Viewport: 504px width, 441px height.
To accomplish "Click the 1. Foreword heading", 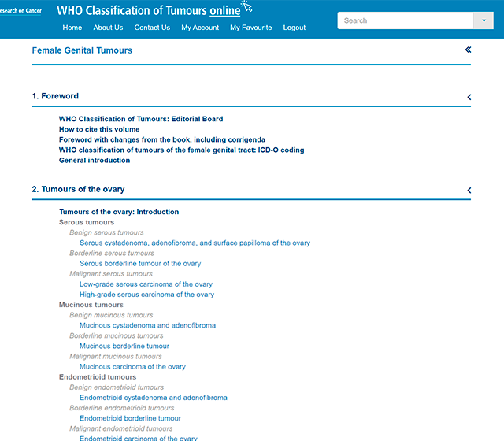I will coord(55,96).
